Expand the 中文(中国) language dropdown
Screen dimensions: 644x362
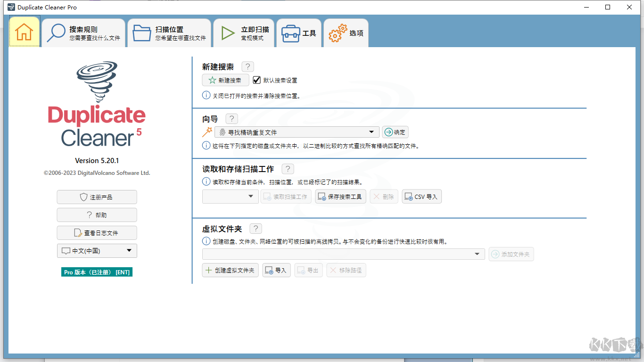point(97,251)
